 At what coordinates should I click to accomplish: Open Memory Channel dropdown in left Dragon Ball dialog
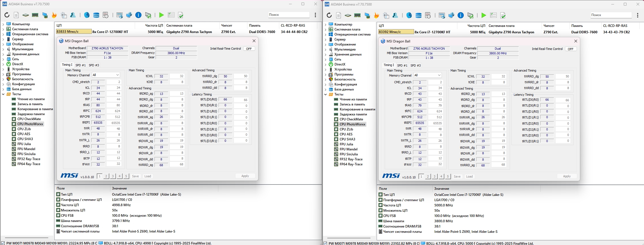click(106, 75)
